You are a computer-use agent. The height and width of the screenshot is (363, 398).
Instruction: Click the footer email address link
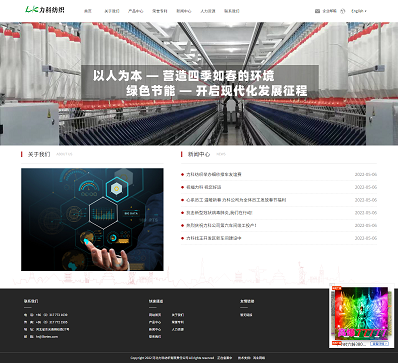(x=47, y=337)
